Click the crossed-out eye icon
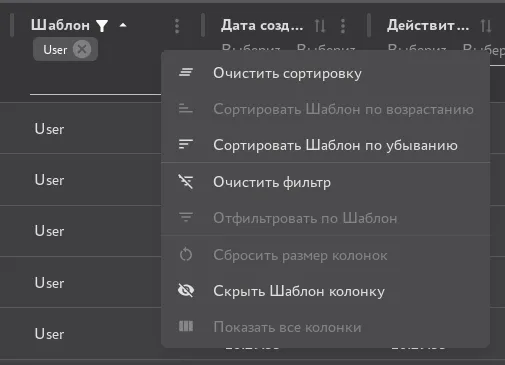Image resolution: width=505 pixels, height=365 pixels. coord(186,290)
